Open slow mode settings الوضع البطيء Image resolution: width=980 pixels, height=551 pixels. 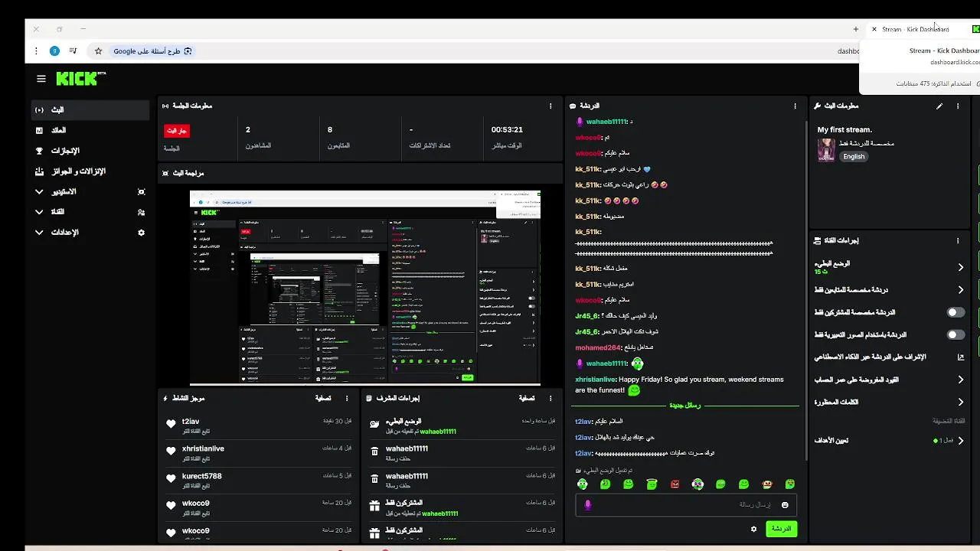coord(890,267)
